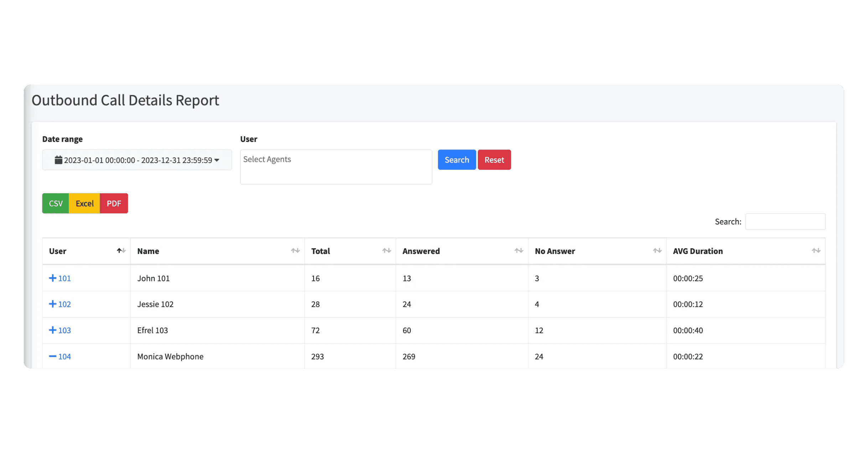Collapse the minus icon for 104
The width and height of the screenshot is (868, 453).
pyautogui.click(x=53, y=356)
